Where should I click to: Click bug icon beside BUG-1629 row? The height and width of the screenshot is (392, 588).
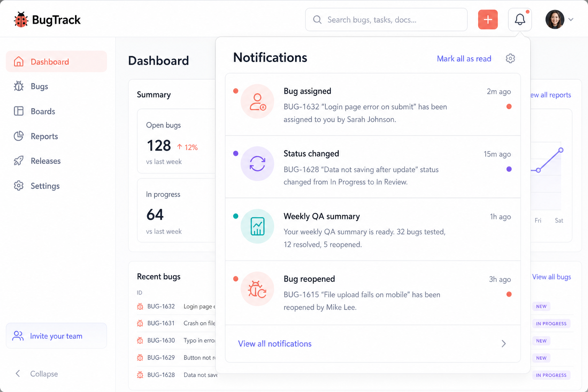(140, 358)
